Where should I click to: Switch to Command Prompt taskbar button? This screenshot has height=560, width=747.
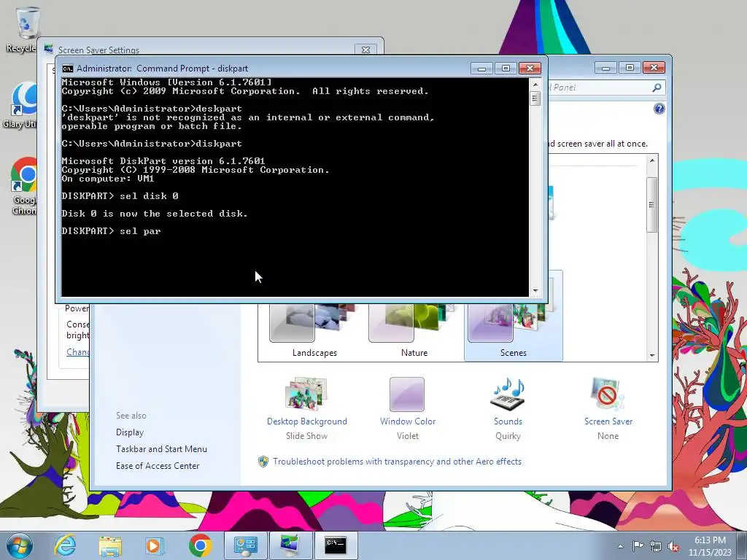[x=336, y=545]
